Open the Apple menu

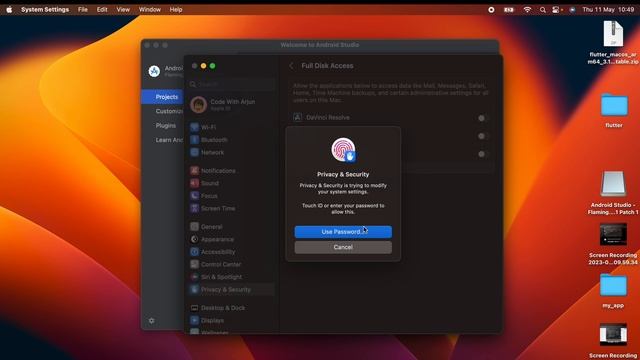click(x=9, y=9)
